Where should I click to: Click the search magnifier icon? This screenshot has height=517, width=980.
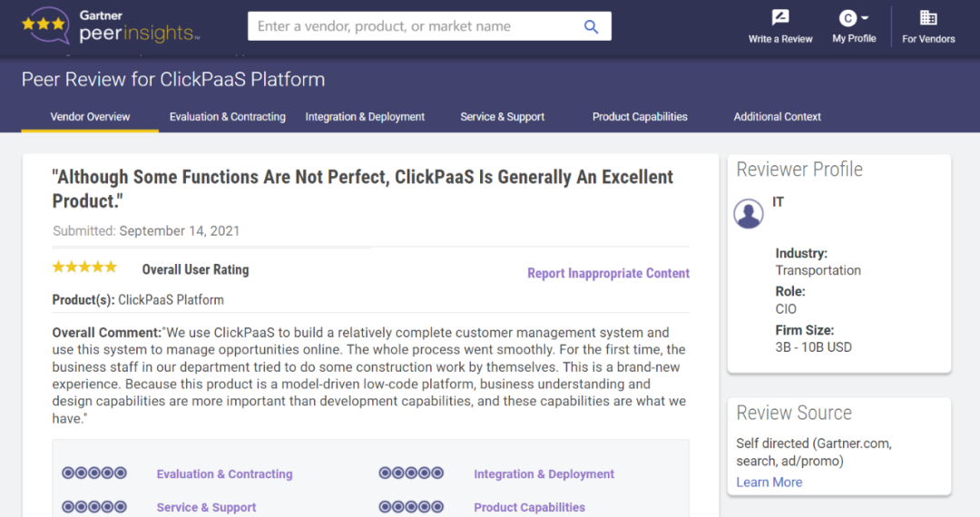click(x=591, y=26)
